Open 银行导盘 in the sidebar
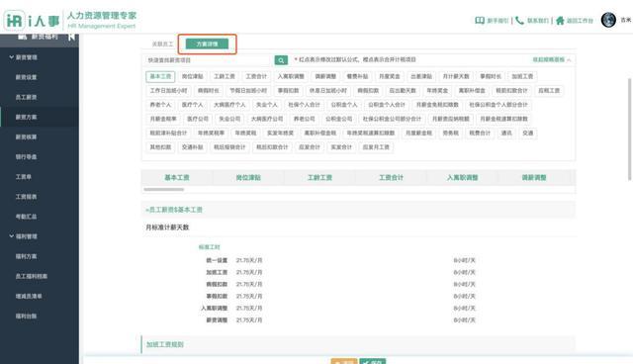Viewport: 633px width, 364px height. tap(27, 156)
